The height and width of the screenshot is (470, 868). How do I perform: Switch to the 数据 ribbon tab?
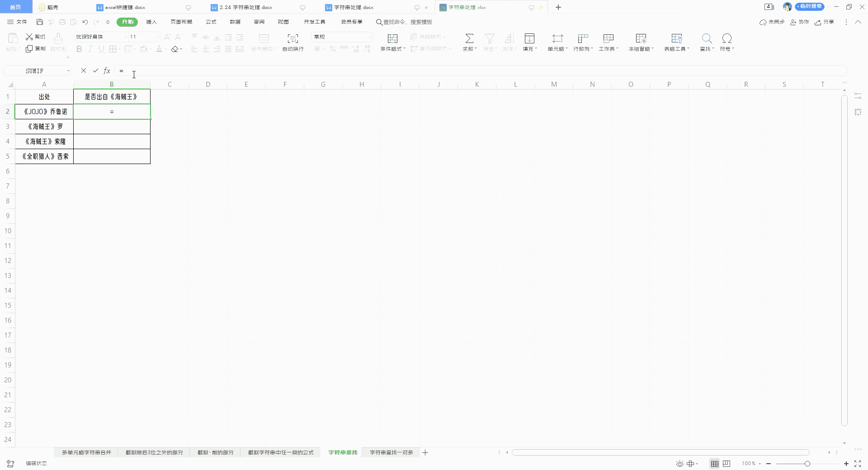click(235, 22)
